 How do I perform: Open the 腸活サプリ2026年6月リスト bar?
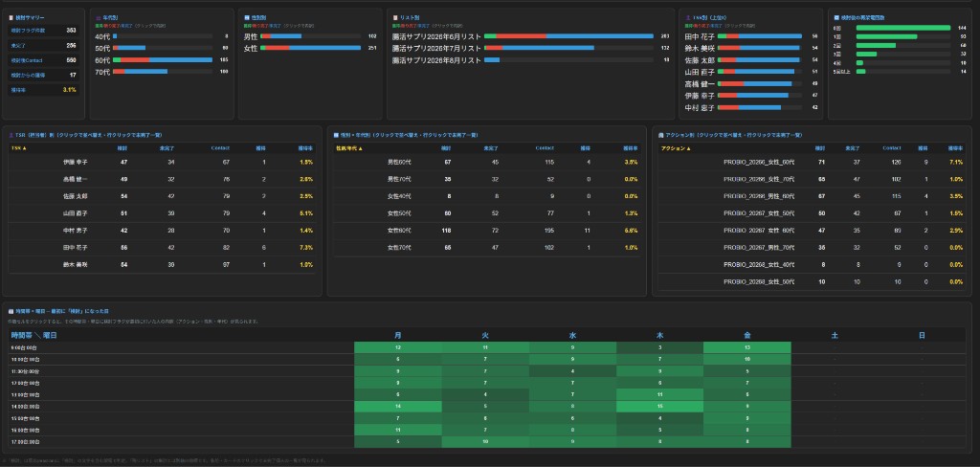point(568,36)
